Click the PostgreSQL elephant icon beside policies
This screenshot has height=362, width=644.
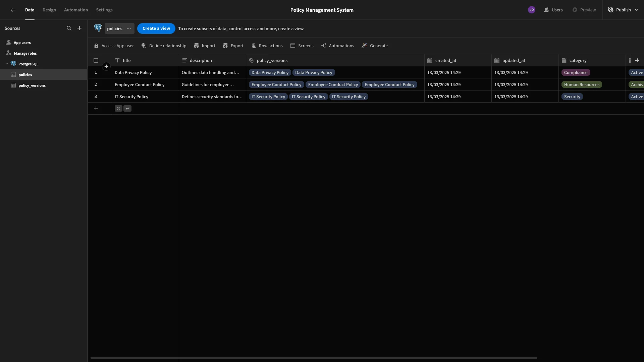point(98,28)
